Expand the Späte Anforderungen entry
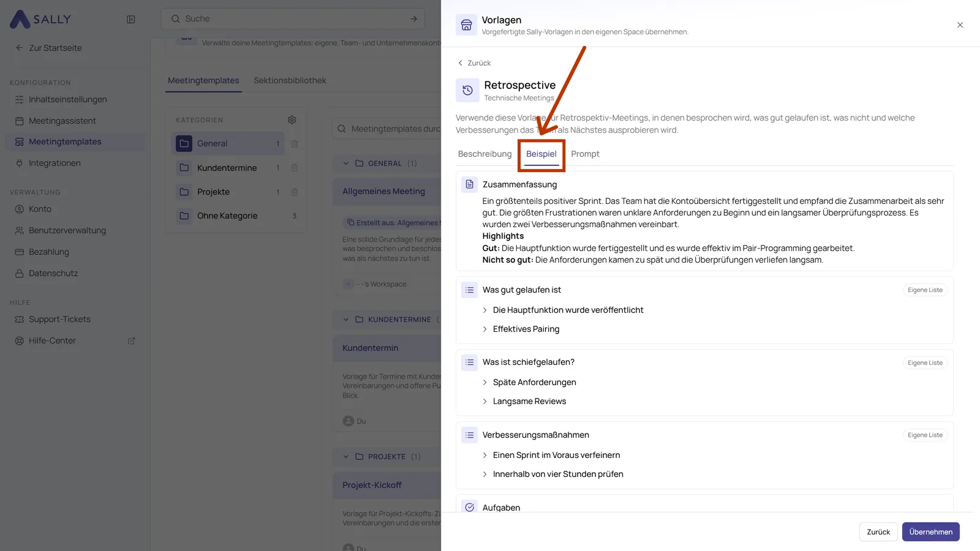The image size is (980, 551). coord(485,383)
